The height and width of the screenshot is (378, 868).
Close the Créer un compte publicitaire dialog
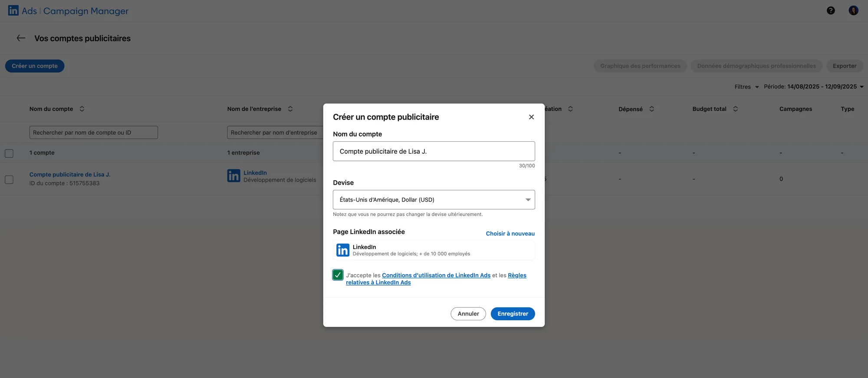531,117
